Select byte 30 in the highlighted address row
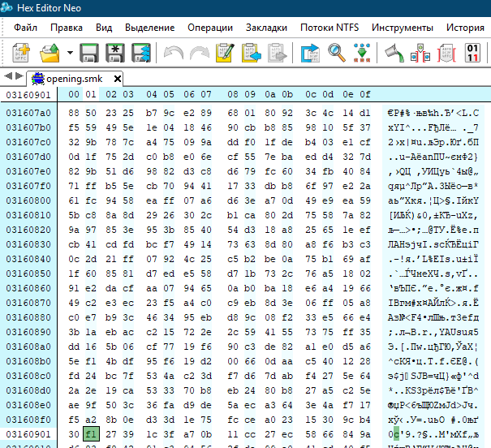The image size is (491, 448). tap(74, 434)
